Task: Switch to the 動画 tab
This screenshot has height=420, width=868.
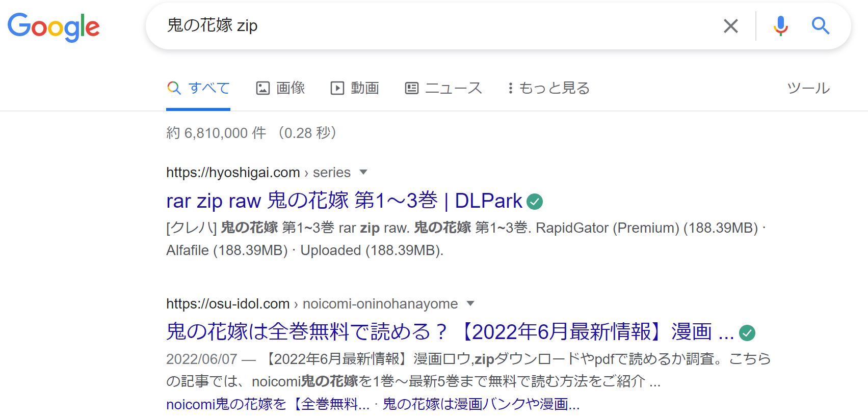Action: pos(355,88)
